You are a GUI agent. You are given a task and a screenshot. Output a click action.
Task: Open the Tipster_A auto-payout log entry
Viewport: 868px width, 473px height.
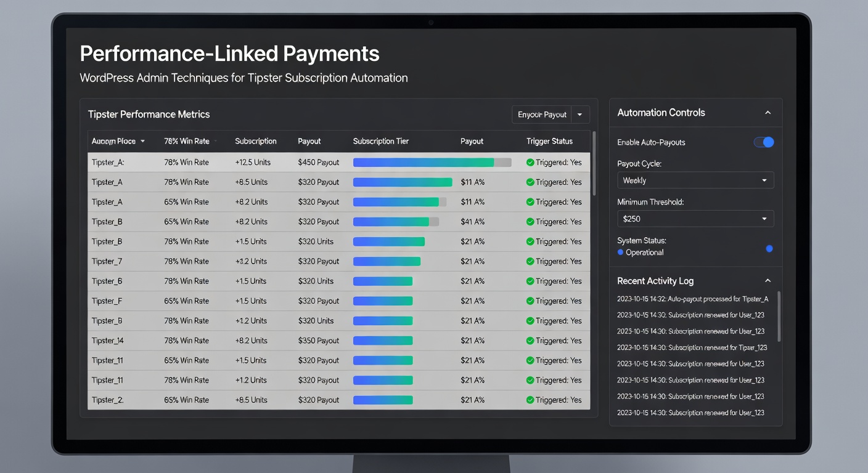click(x=692, y=298)
